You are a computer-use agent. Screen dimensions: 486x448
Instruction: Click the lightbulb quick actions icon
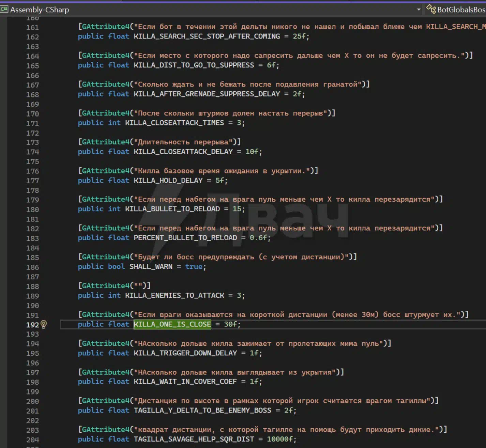pos(44,324)
